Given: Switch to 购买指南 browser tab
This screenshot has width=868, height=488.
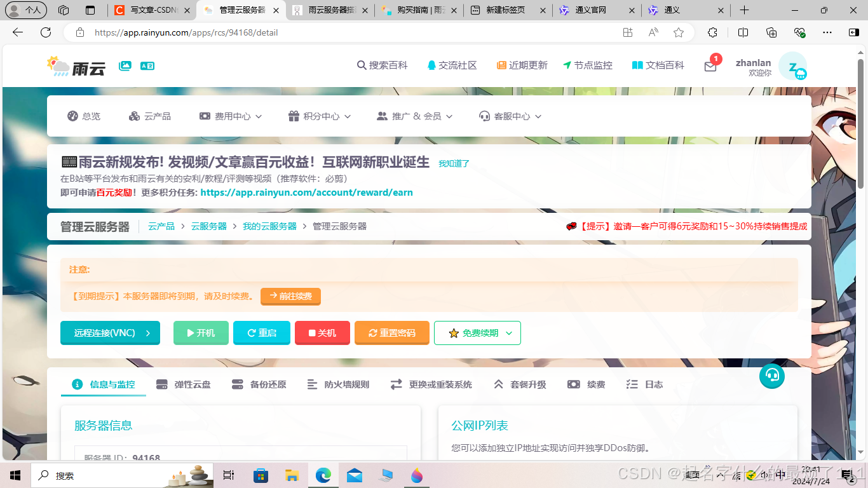Looking at the screenshot, I should coord(418,10).
